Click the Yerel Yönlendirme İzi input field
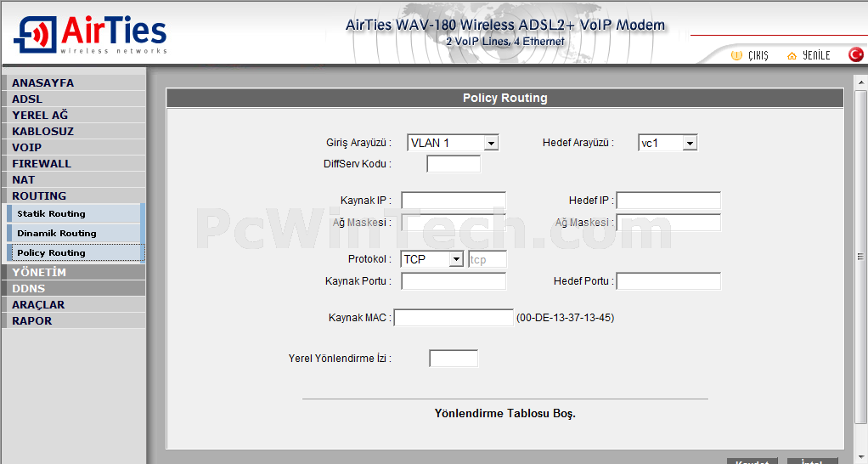 coord(454,359)
